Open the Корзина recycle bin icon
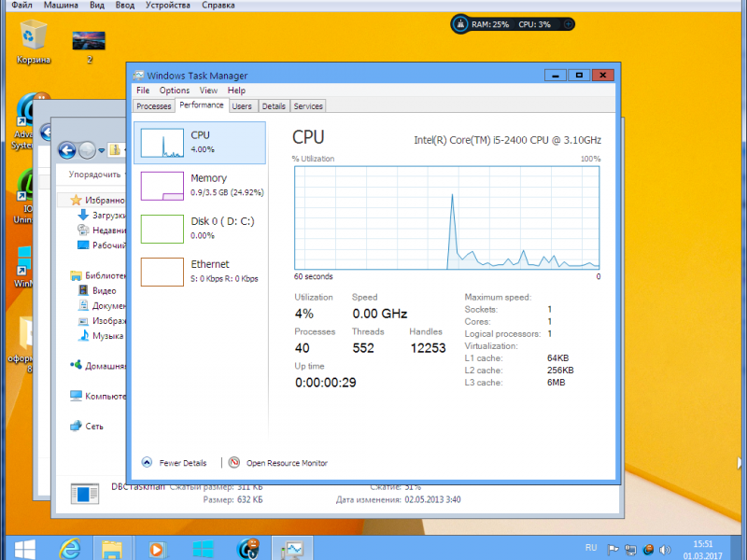Viewport: 747px width, 560px height. click(34, 41)
